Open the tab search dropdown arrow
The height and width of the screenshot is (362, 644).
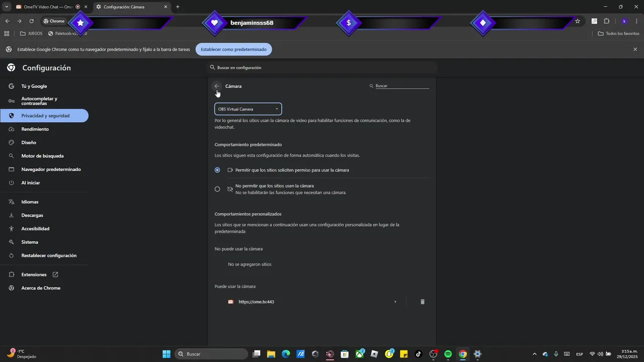click(x=6, y=7)
